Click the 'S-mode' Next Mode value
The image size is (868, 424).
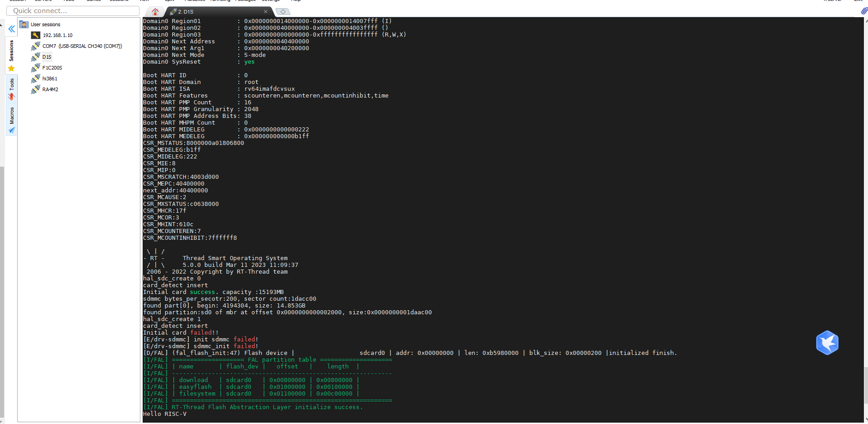point(255,55)
